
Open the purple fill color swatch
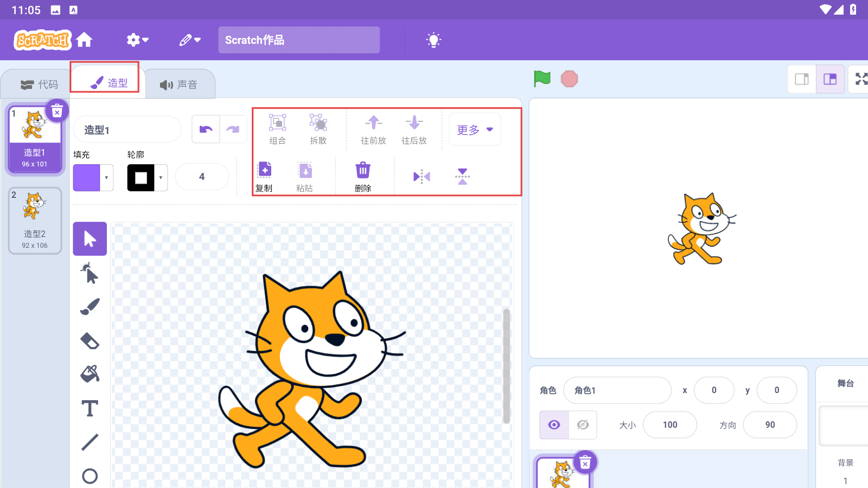87,178
